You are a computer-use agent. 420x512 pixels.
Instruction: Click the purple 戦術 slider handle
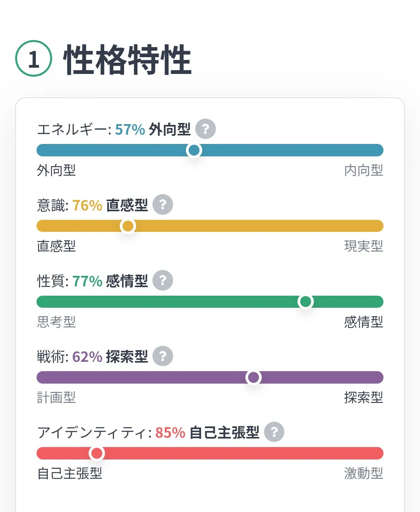pos(254,377)
